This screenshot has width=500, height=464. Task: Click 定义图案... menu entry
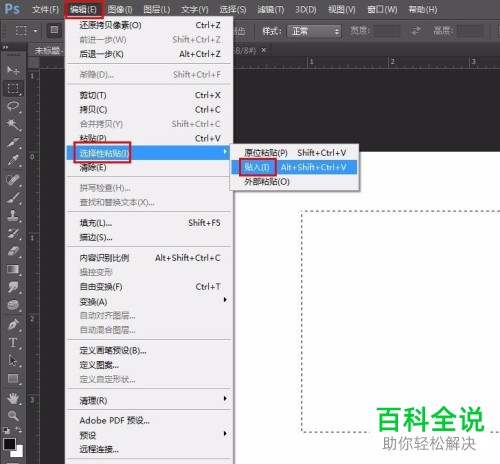point(149,365)
